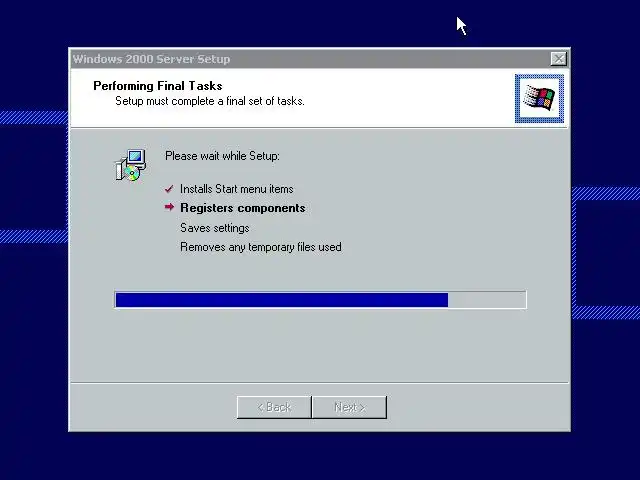Click "Setup must complete a final set of tasks."
Image resolution: width=640 pixels, height=480 pixels.
click(x=210, y=101)
